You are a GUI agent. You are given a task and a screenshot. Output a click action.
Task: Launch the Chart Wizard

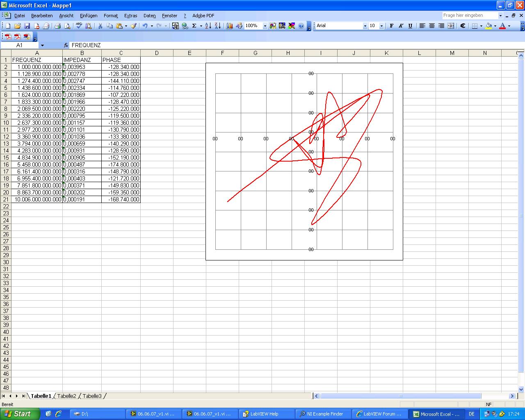[x=230, y=26]
